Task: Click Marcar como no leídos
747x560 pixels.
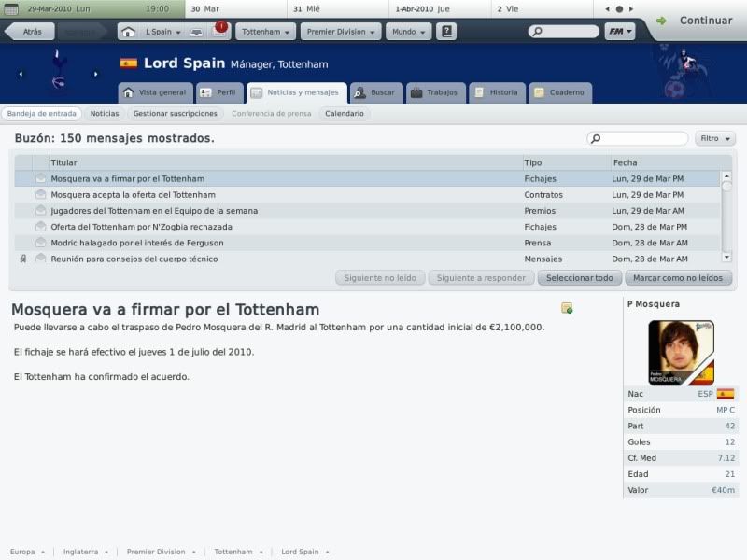Action: click(x=678, y=278)
